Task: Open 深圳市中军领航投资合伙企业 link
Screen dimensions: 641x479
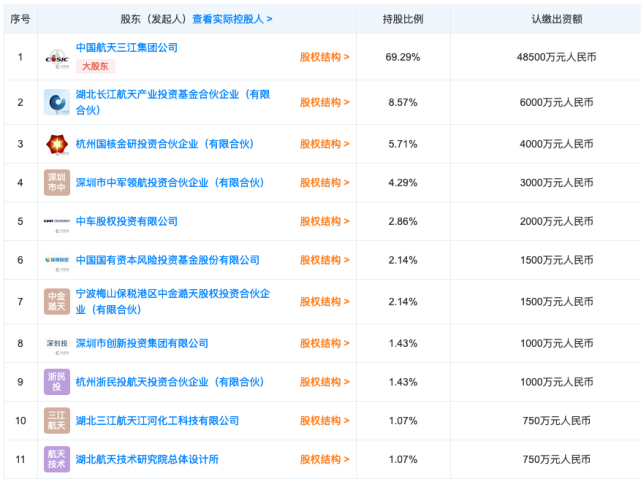Action: click(x=170, y=182)
